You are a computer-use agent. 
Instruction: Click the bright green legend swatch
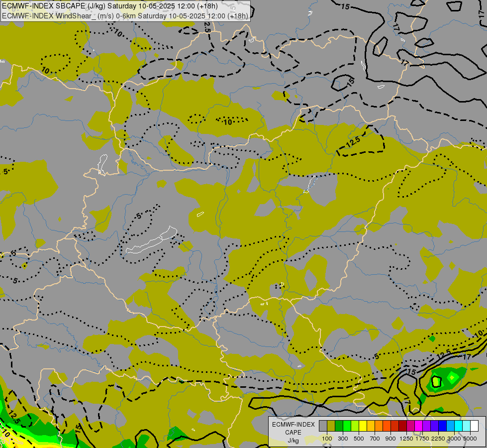pyautogui.click(x=347, y=426)
